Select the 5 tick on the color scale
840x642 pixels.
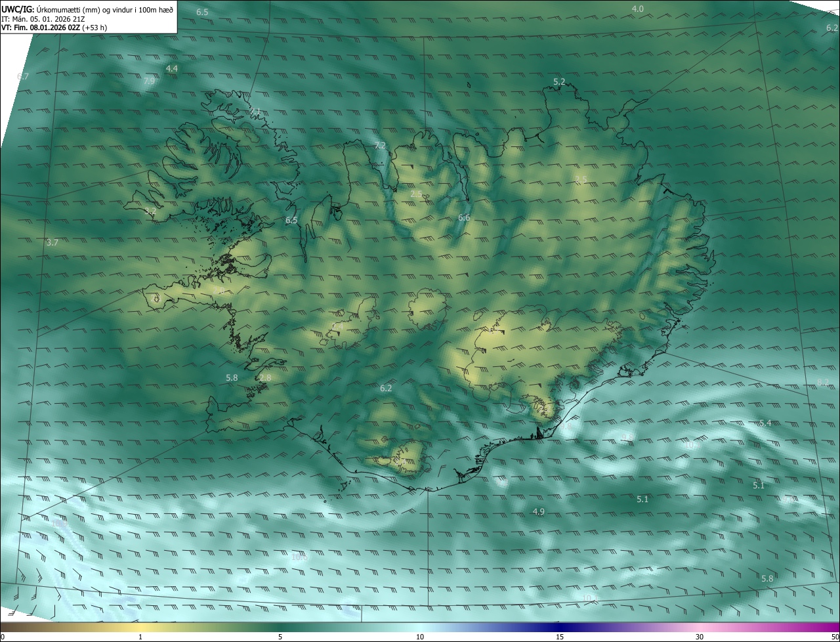(280, 637)
